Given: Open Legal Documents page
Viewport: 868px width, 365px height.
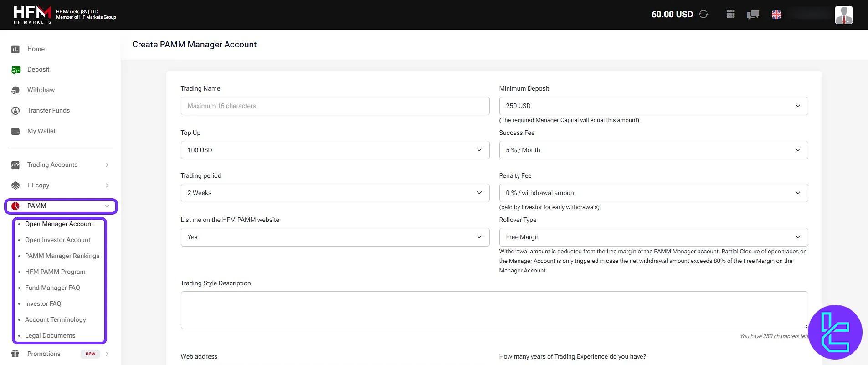Looking at the screenshot, I should pos(50,335).
